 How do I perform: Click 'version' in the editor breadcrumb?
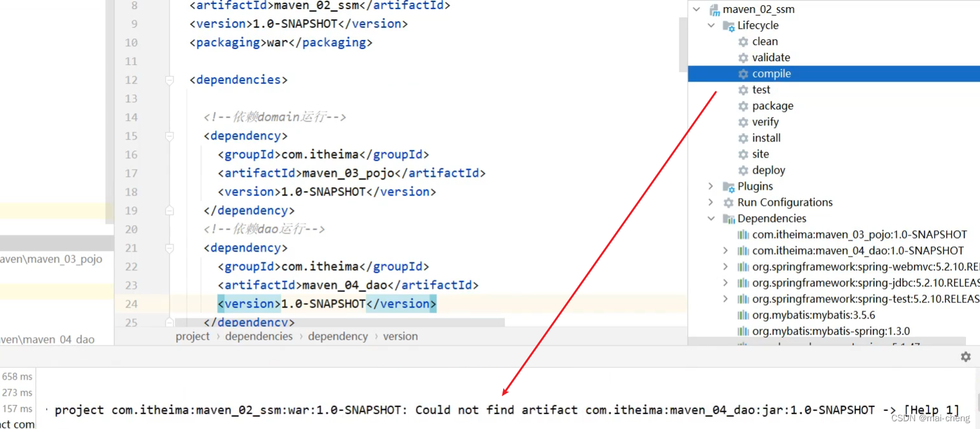[x=400, y=336]
